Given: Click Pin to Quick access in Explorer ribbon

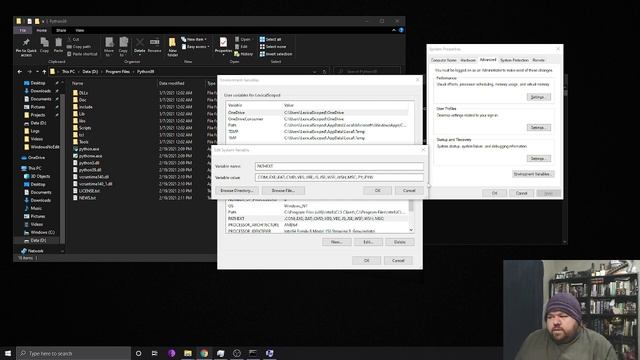Looking at the screenshot, I should click(x=26, y=47).
